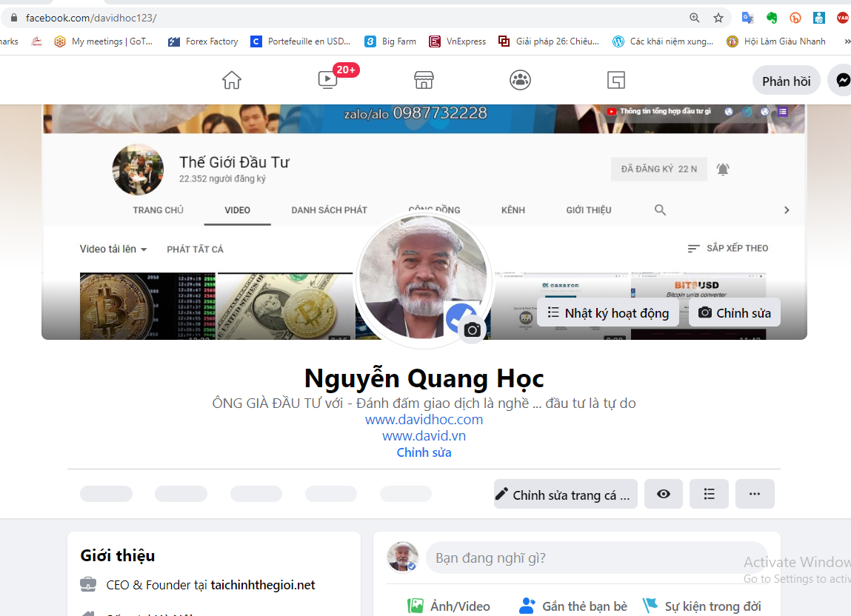The height and width of the screenshot is (616, 851).
Task: Open Gaming icon in top navigation
Action: (616, 80)
